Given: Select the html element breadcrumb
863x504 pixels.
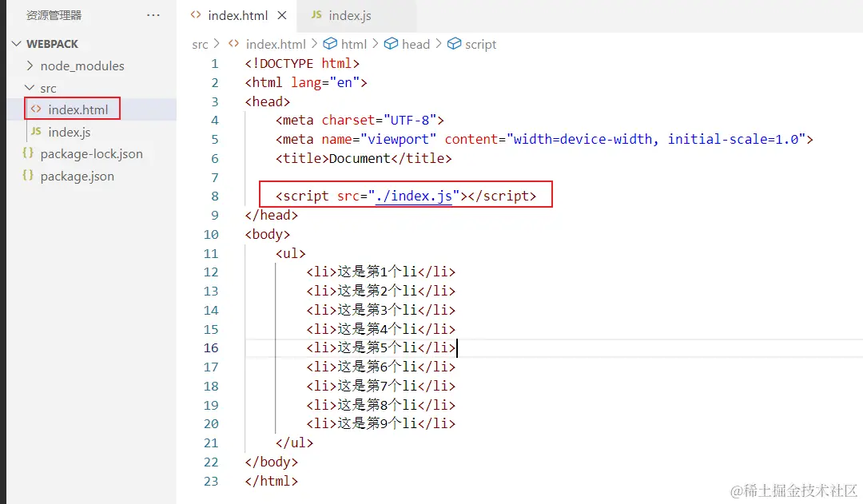Looking at the screenshot, I should (354, 44).
